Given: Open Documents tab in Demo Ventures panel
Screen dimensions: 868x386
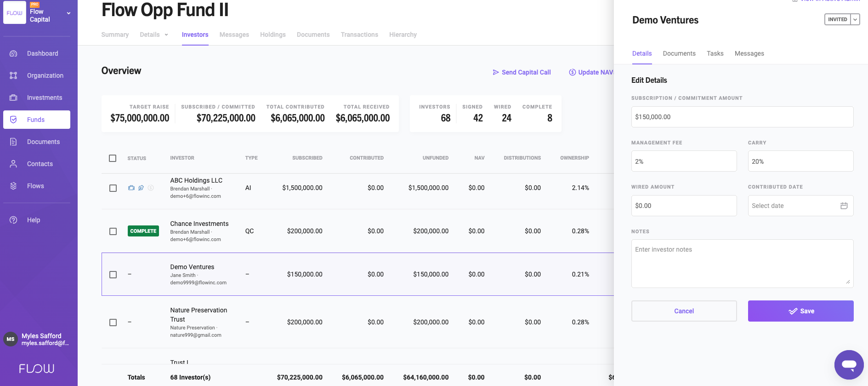Looking at the screenshot, I should coord(679,53).
